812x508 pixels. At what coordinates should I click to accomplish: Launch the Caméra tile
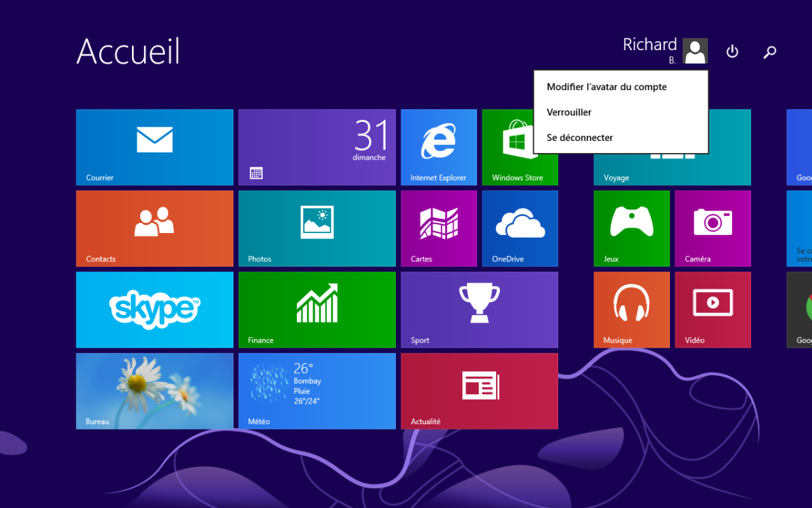713,228
